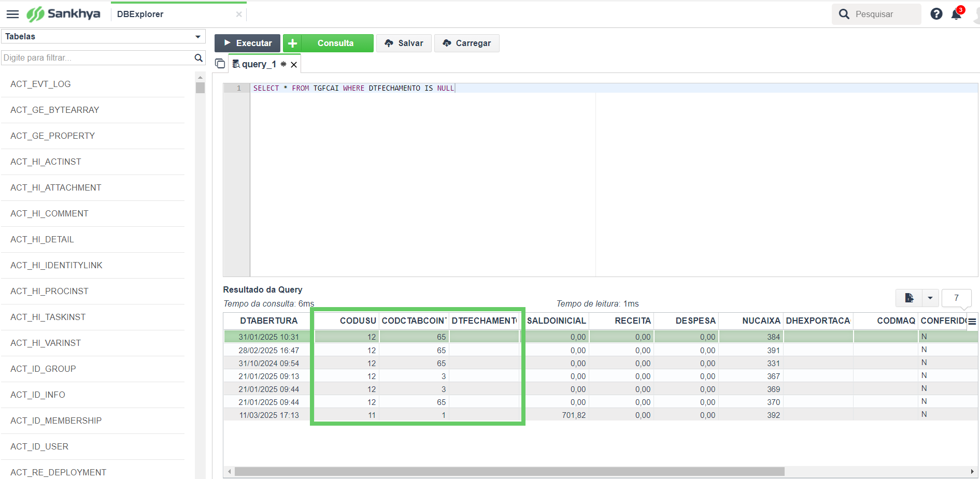Select ACT_HI_ACTINST table

(x=46, y=162)
